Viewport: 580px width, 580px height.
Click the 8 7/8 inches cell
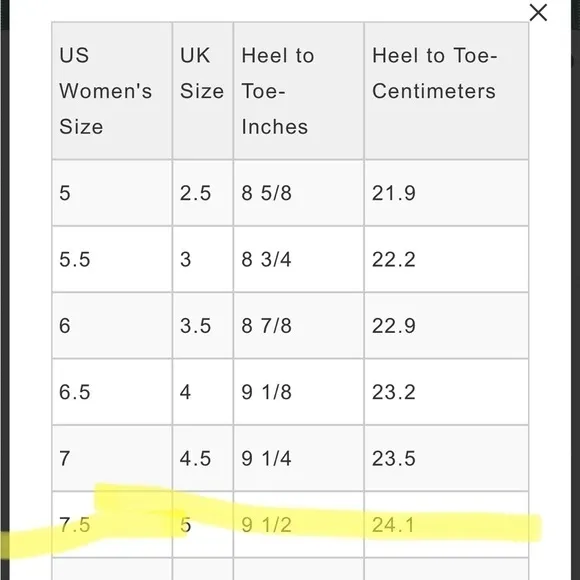coord(299,326)
